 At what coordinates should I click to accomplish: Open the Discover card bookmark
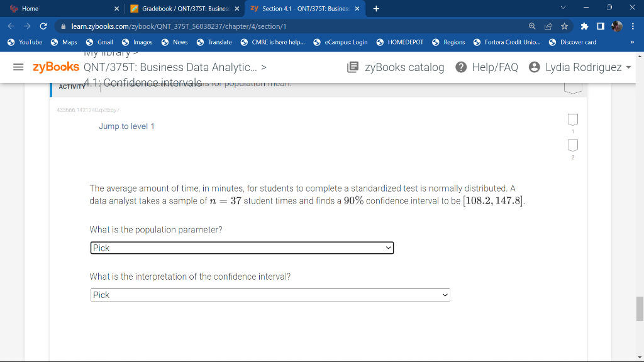[572, 42]
